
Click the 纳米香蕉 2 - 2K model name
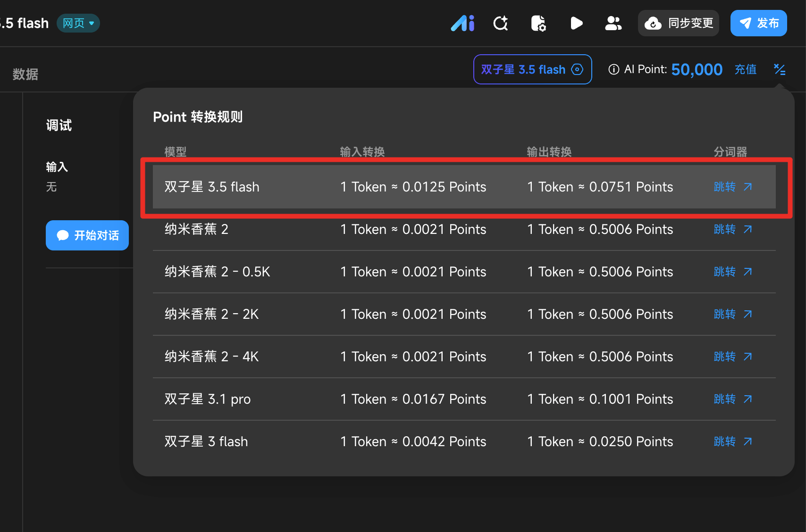point(211,314)
